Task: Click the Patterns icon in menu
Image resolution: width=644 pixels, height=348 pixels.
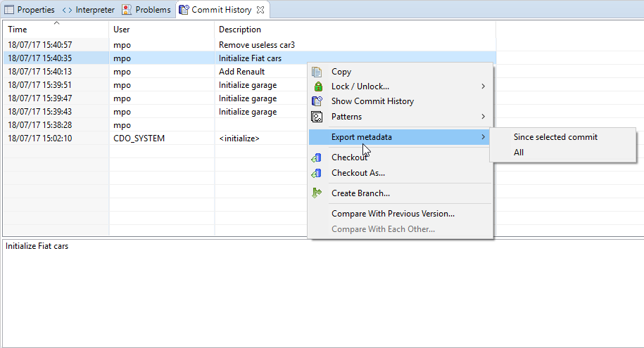Action: 317,117
